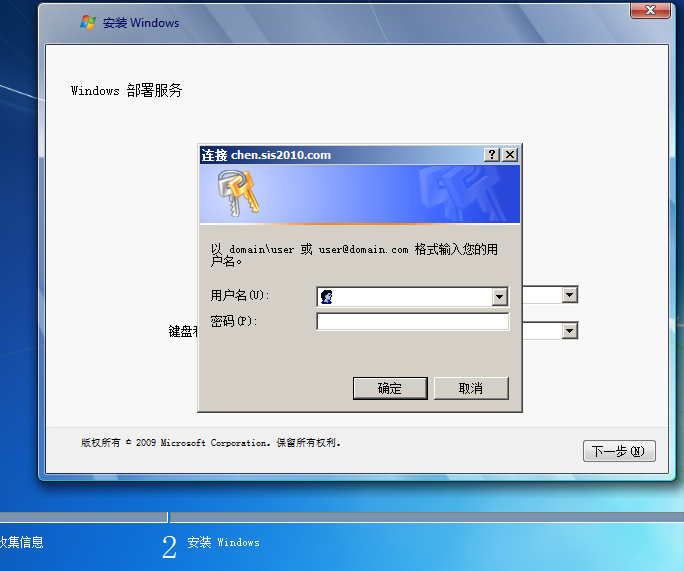Expand the 用户名 dropdown arrow
This screenshot has width=684, height=571.
point(499,297)
